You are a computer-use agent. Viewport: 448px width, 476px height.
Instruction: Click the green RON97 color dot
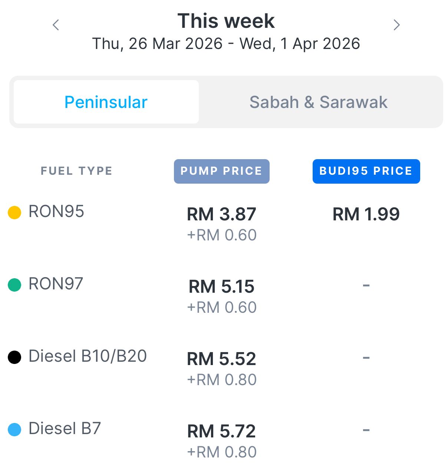click(14, 285)
